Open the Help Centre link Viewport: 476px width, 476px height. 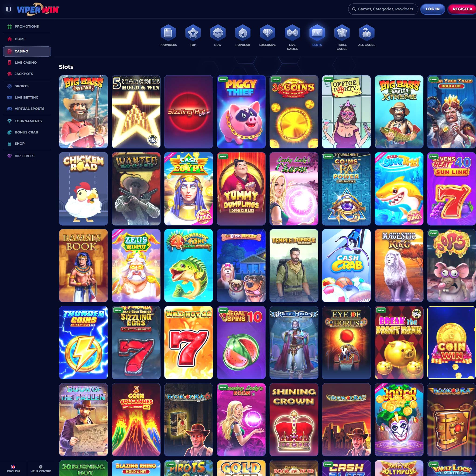point(41,469)
